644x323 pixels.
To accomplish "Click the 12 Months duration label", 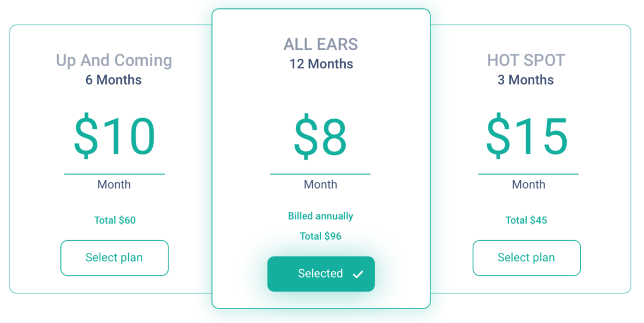I will 321,64.
